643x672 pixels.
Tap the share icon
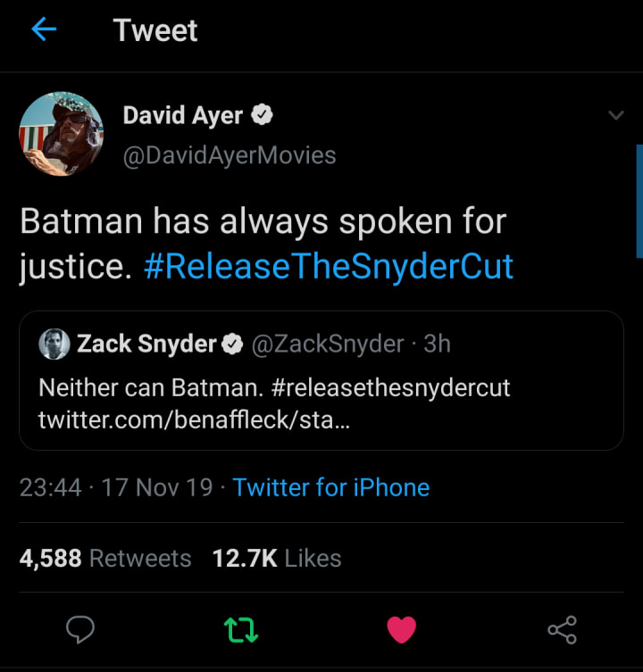(562, 631)
